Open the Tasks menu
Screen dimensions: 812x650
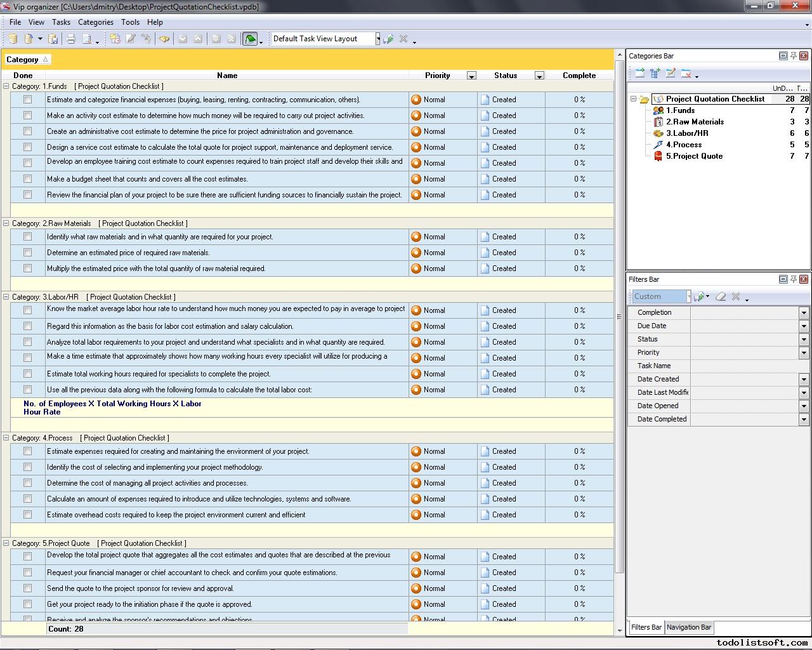point(61,22)
